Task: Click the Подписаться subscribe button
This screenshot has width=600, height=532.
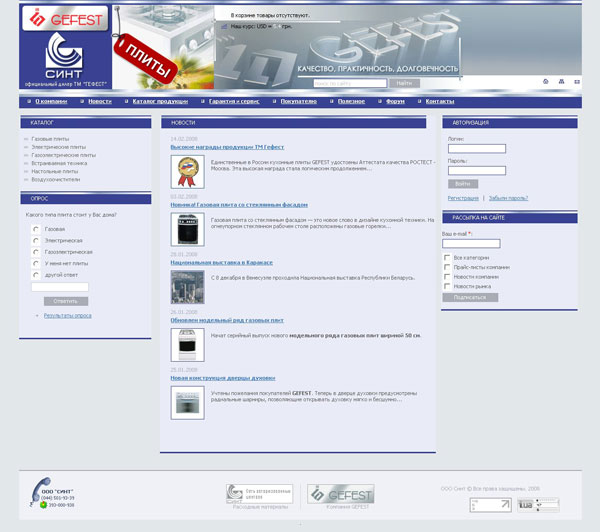Action: click(x=470, y=298)
